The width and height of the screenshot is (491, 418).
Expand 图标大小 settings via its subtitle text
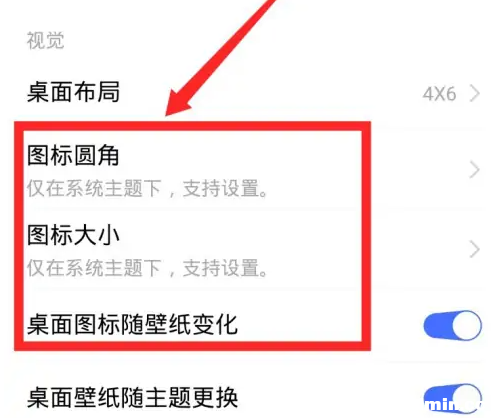coord(147,268)
